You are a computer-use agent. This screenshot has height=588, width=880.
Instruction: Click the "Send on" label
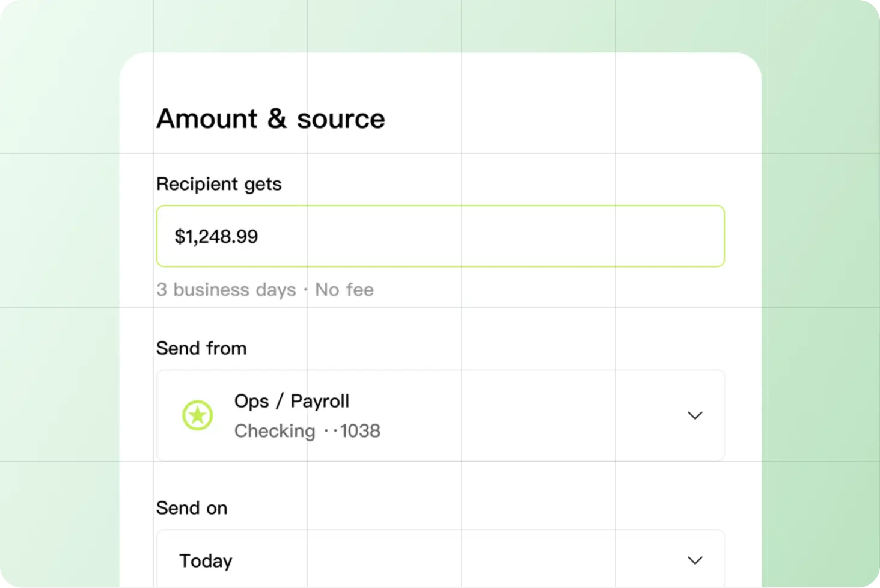coord(192,508)
